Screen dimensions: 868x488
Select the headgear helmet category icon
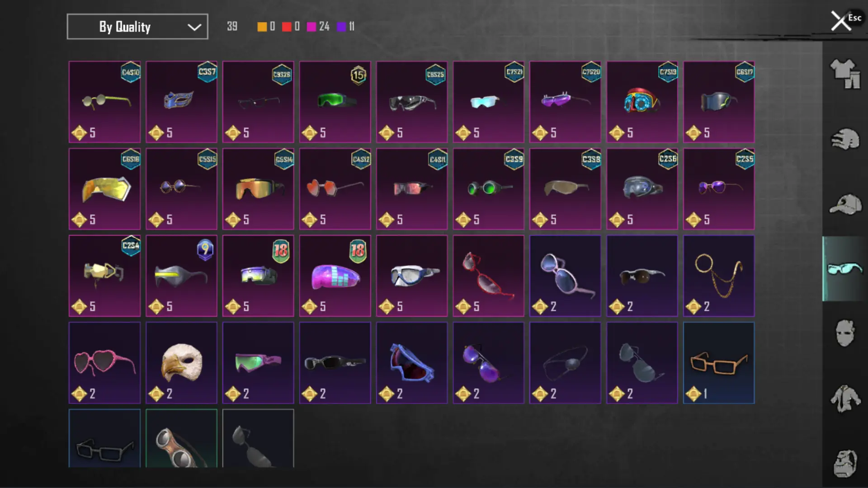click(x=845, y=139)
